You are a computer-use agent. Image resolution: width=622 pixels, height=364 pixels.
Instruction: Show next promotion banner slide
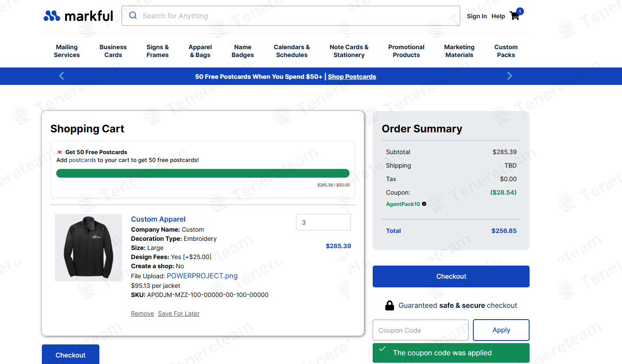coord(510,76)
